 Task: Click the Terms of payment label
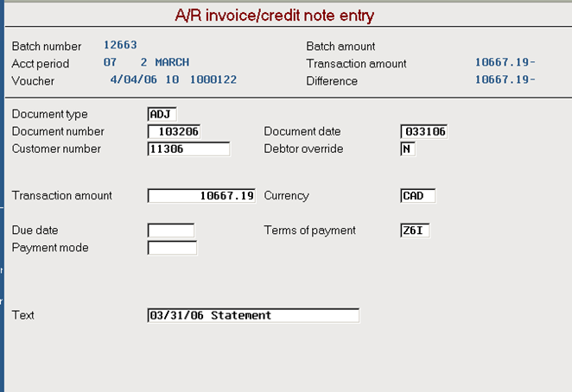point(309,231)
